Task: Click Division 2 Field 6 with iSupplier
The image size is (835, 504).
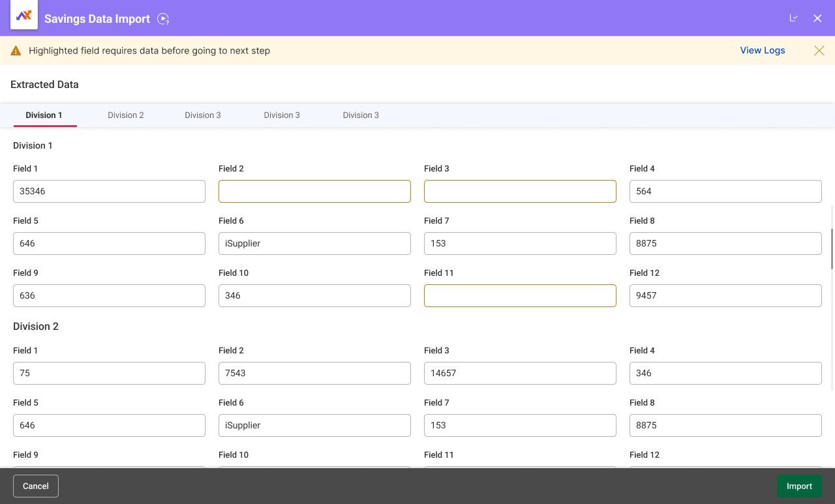Action: [314, 425]
